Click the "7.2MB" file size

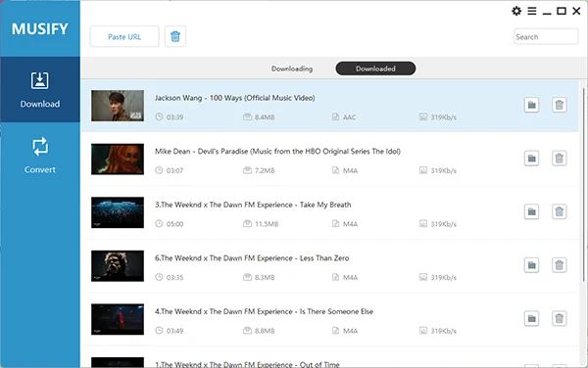click(265, 170)
